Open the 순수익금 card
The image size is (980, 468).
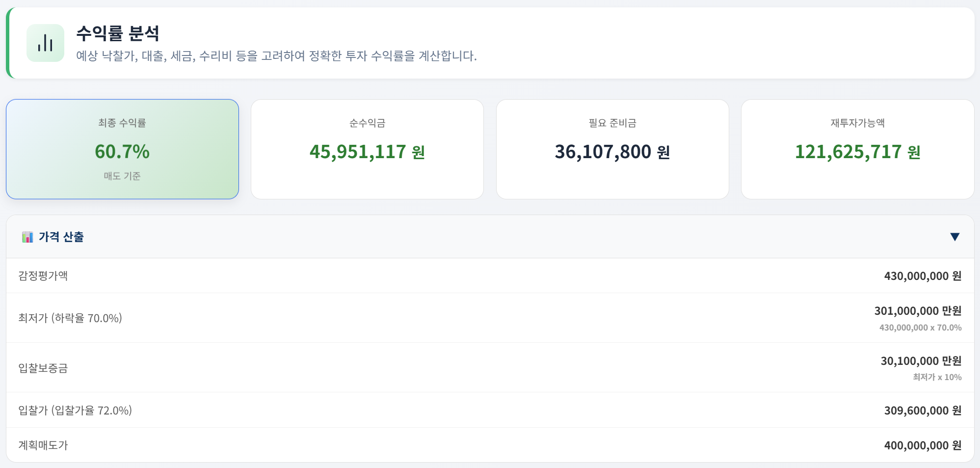pyautogui.click(x=367, y=149)
